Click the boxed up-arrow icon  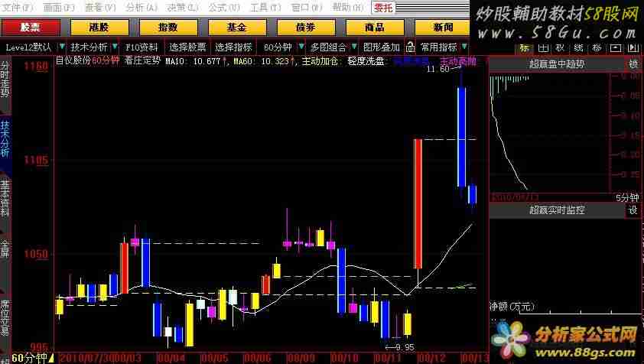(x=615, y=48)
